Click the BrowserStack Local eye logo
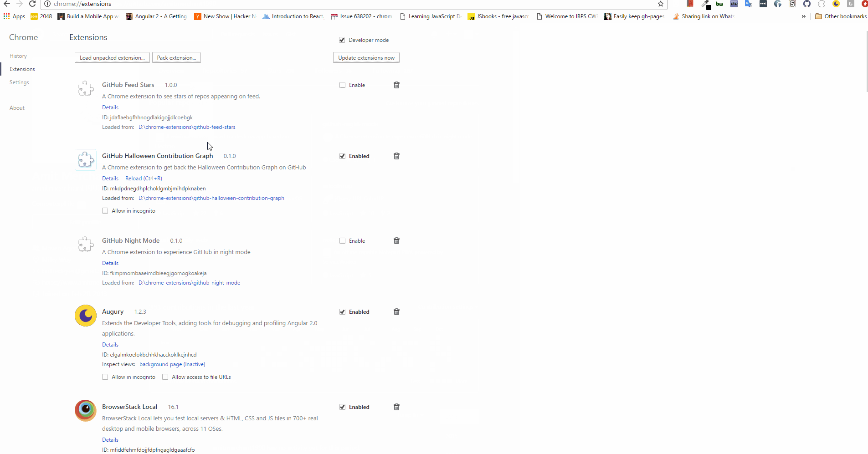The width and height of the screenshot is (868, 454). click(86, 411)
